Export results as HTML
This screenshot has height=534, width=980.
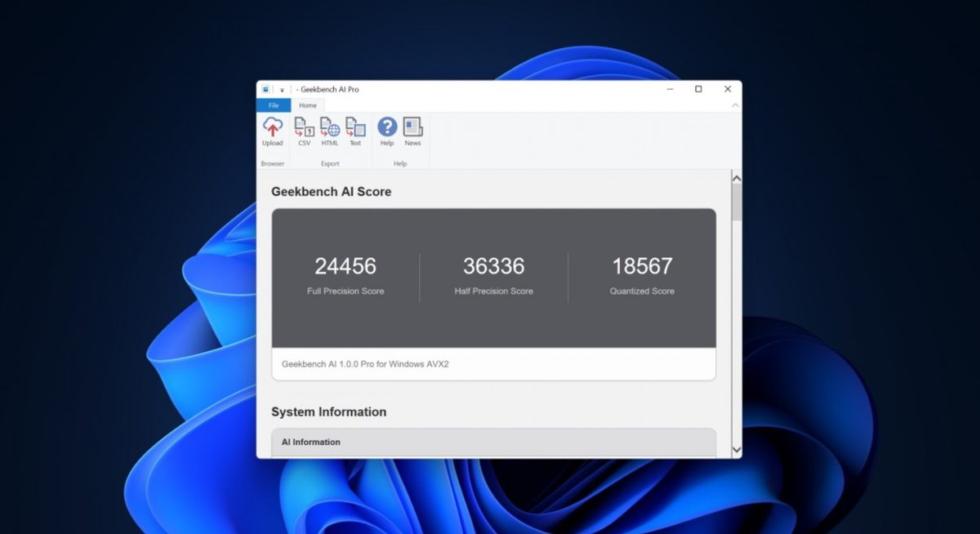(x=330, y=131)
